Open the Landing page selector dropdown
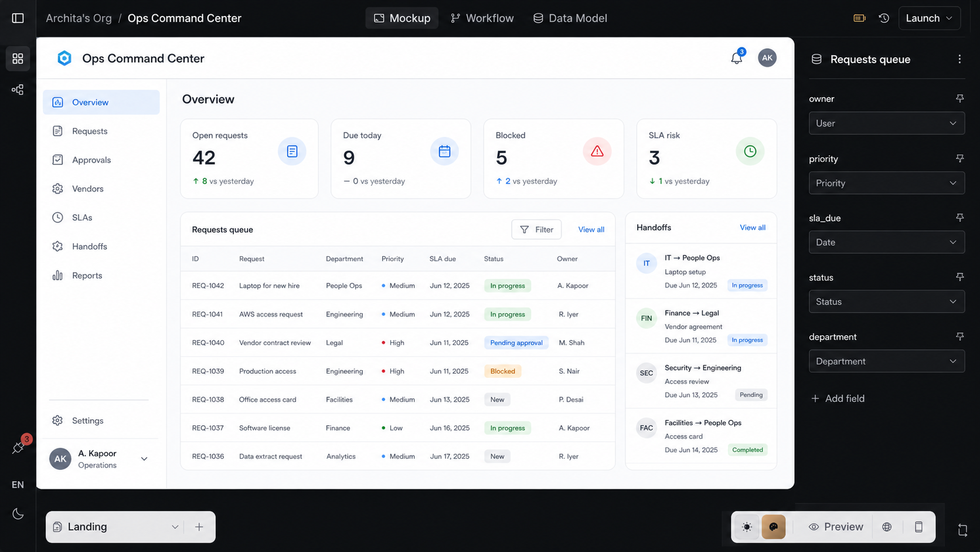 pyautogui.click(x=115, y=527)
